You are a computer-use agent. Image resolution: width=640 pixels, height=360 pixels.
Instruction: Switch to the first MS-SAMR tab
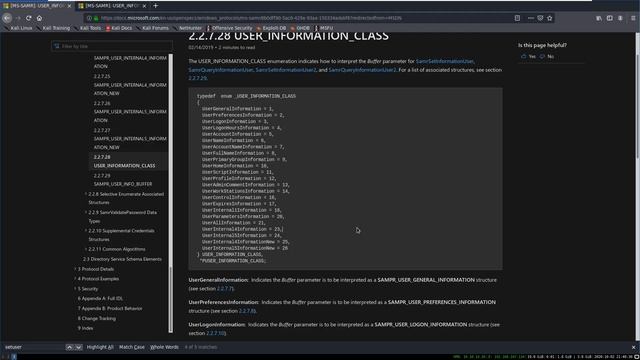click(37, 6)
